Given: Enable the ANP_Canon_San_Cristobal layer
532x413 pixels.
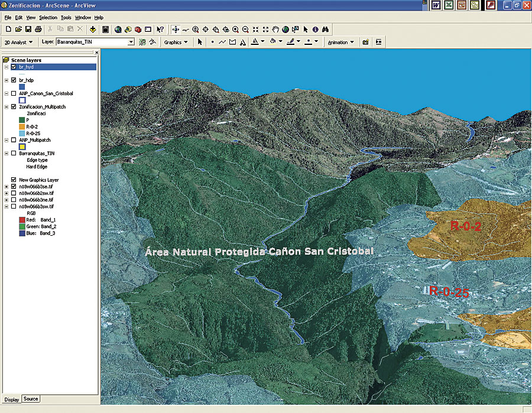Looking at the screenshot, I should [x=14, y=93].
